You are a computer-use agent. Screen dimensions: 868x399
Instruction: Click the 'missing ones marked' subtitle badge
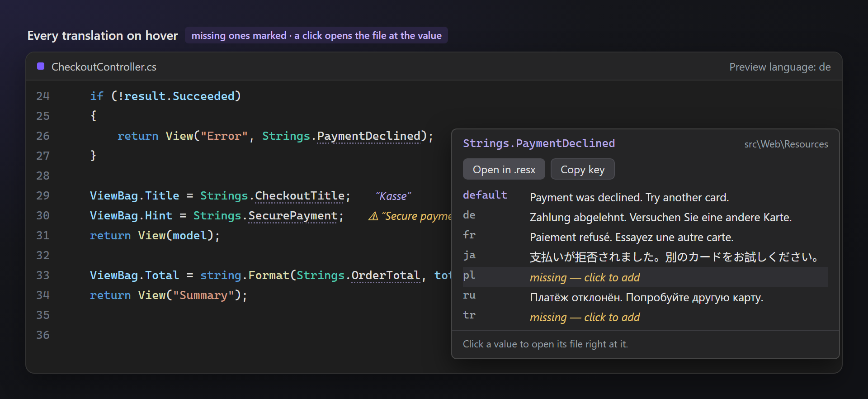tap(316, 35)
